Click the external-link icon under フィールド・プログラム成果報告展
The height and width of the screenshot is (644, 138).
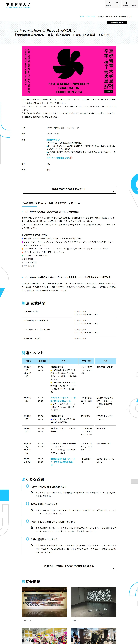(52, 465)
